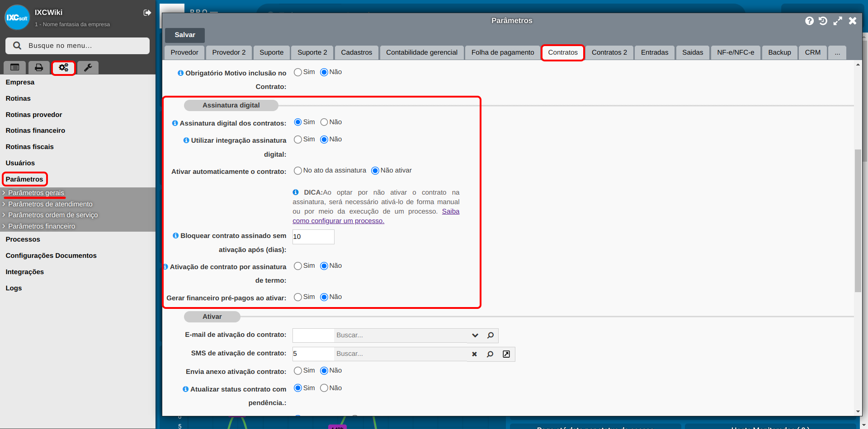The height and width of the screenshot is (429, 868).
Task: Click search magnifier for E-mail de ativação
Action: (x=491, y=335)
